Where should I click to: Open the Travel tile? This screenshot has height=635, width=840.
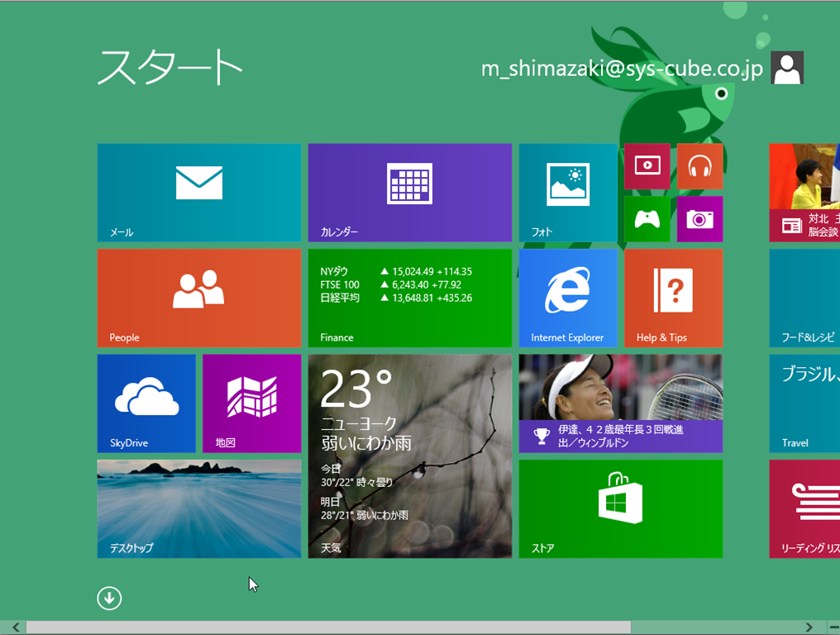coord(804,403)
